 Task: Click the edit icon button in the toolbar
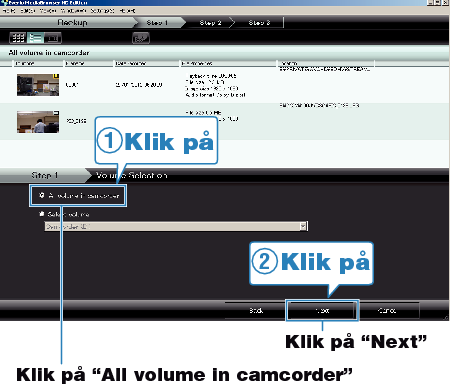141,38
